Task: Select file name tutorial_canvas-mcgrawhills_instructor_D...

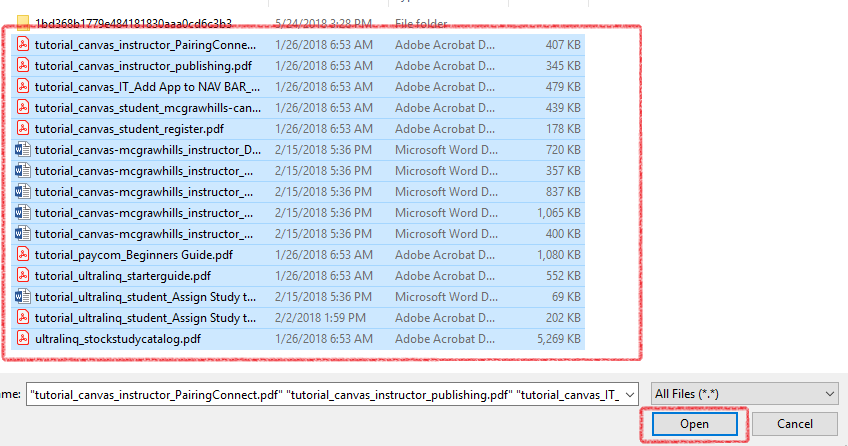Action: 148,150
